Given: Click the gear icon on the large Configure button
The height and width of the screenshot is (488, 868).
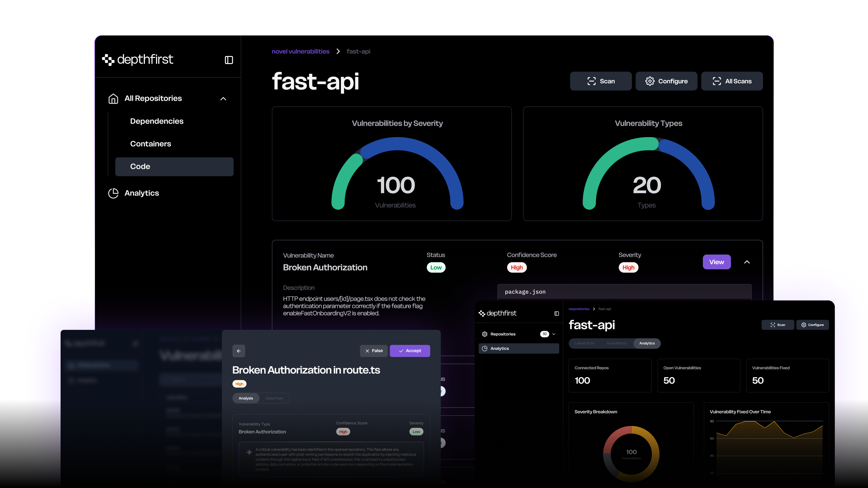Looking at the screenshot, I should [x=650, y=81].
